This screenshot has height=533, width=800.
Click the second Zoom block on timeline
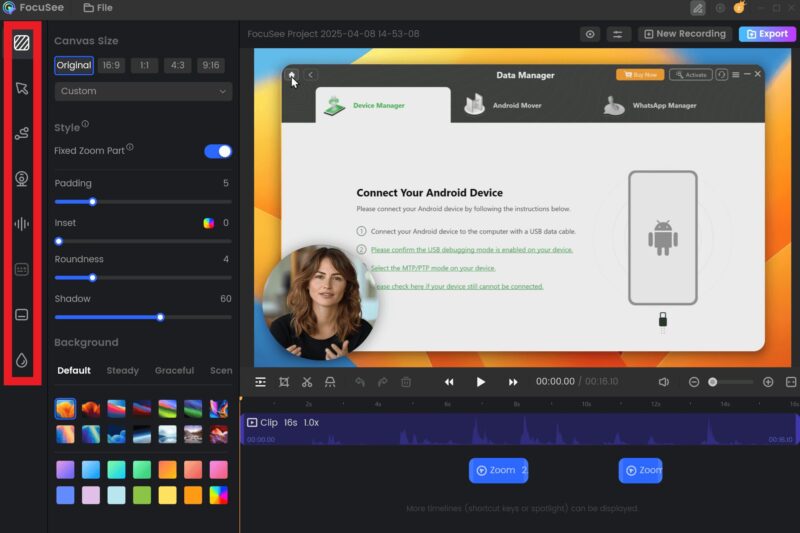point(640,470)
